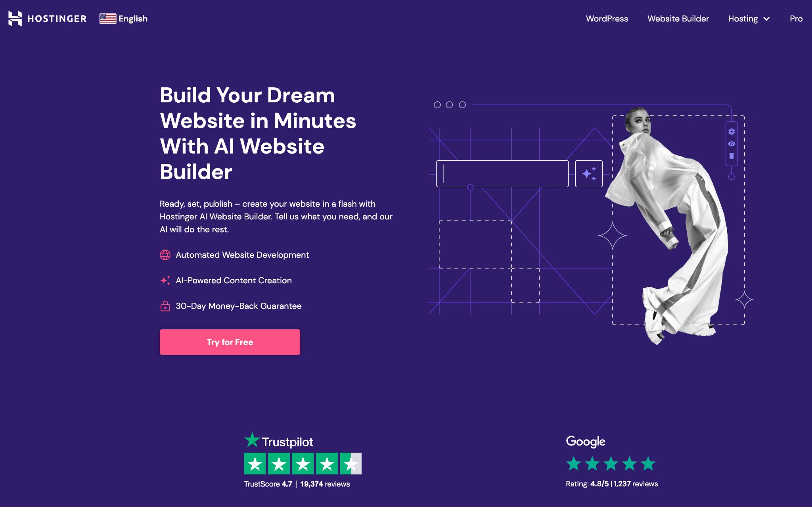Select the Website Builder menu tab

678,18
